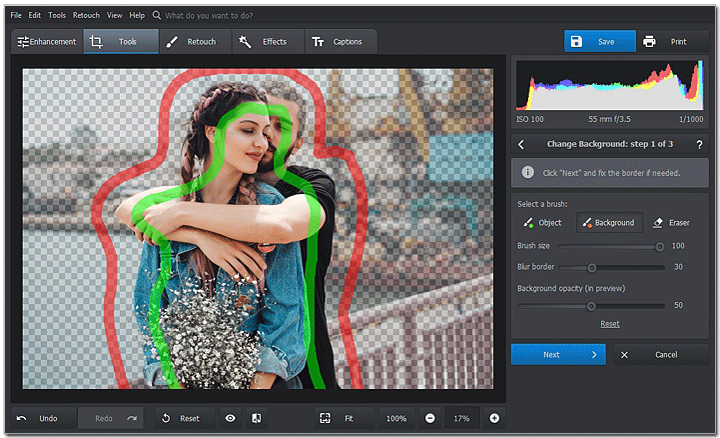Switch to the Tools tab with crop icon
The width and height of the screenshot is (720, 438).
click(x=121, y=42)
